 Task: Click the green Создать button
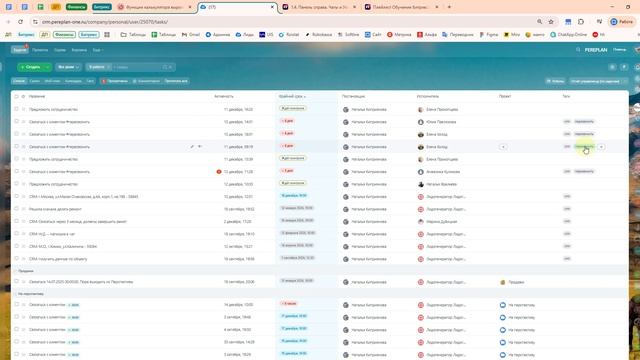[31, 67]
